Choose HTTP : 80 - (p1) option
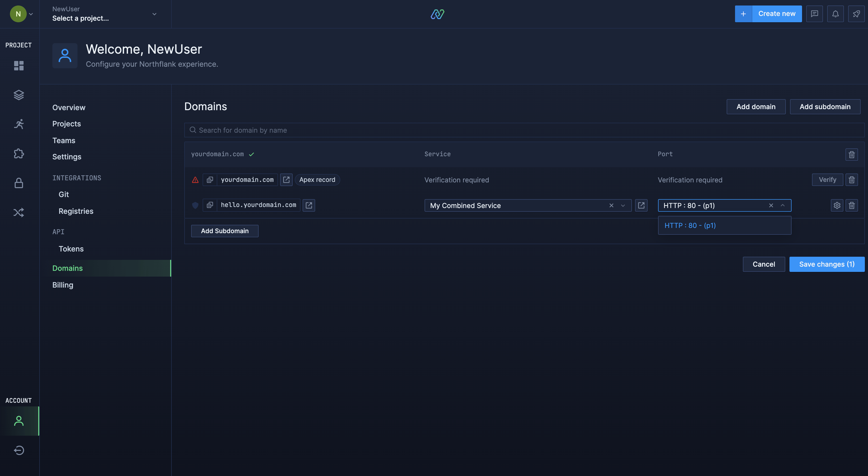 725,225
